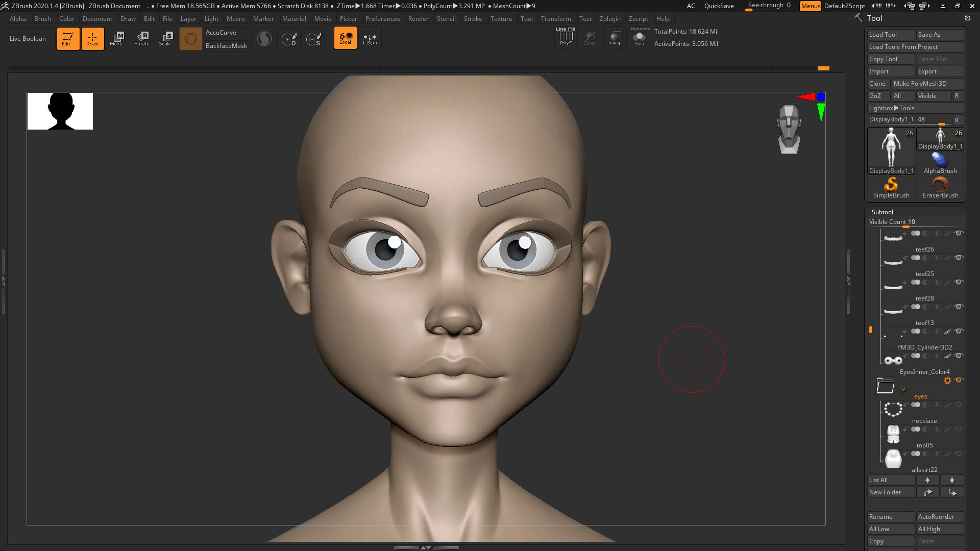Select the Rotate tool
Screen dimensions: 980x551
(141, 38)
